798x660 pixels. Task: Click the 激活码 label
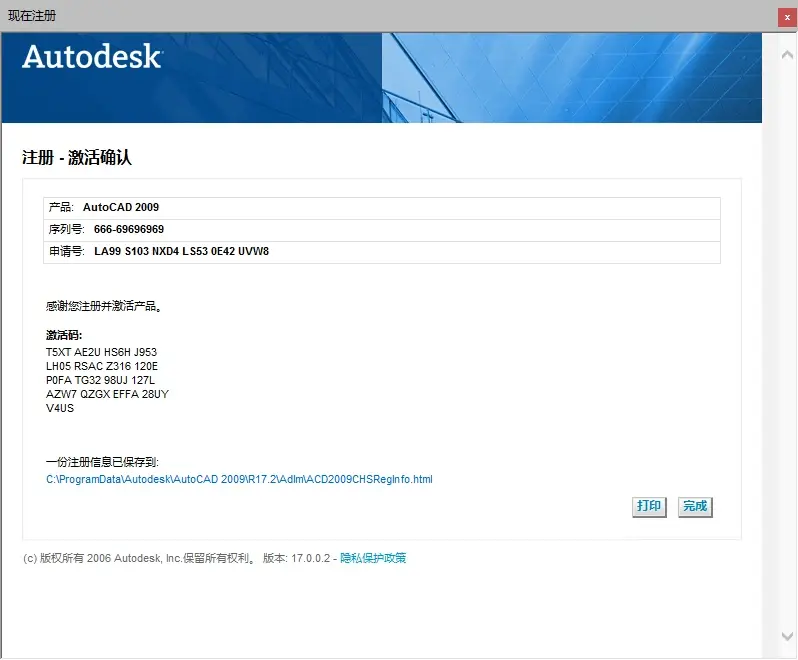[64, 335]
